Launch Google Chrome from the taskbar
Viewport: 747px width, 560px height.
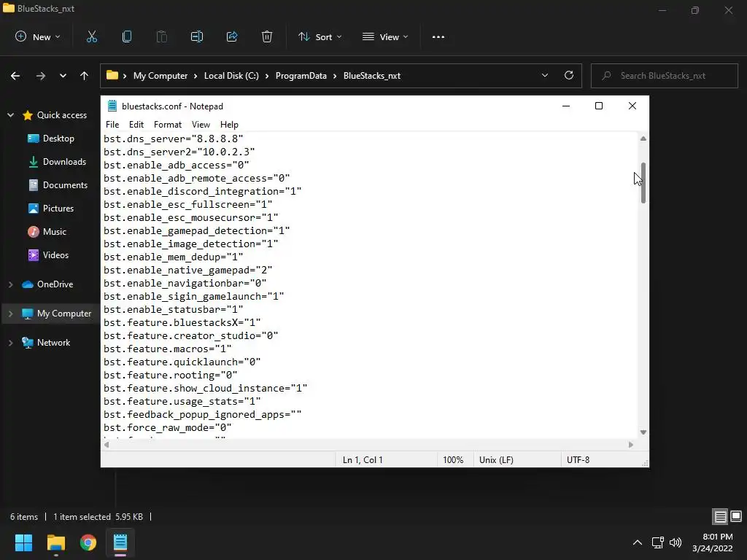tap(88, 542)
